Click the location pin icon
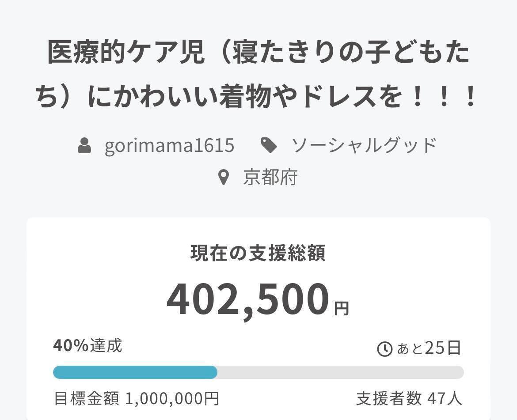517x420 pixels. [x=224, y=178]
